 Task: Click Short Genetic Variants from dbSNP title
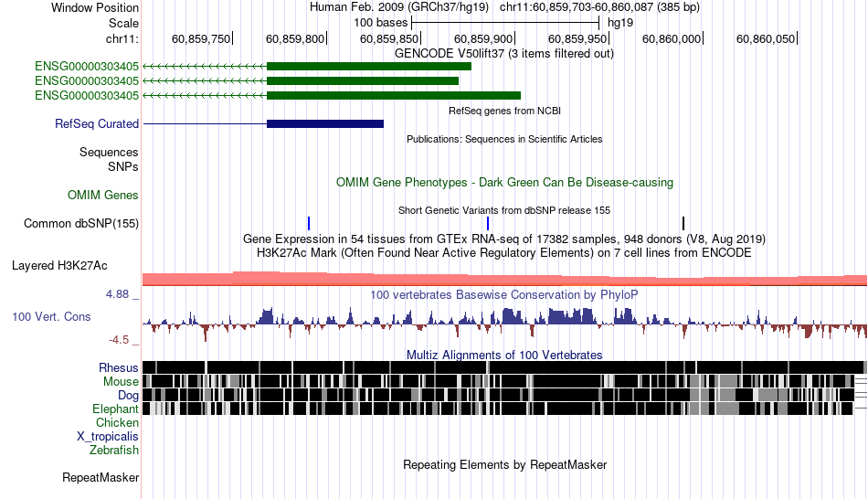coord(504,210)
